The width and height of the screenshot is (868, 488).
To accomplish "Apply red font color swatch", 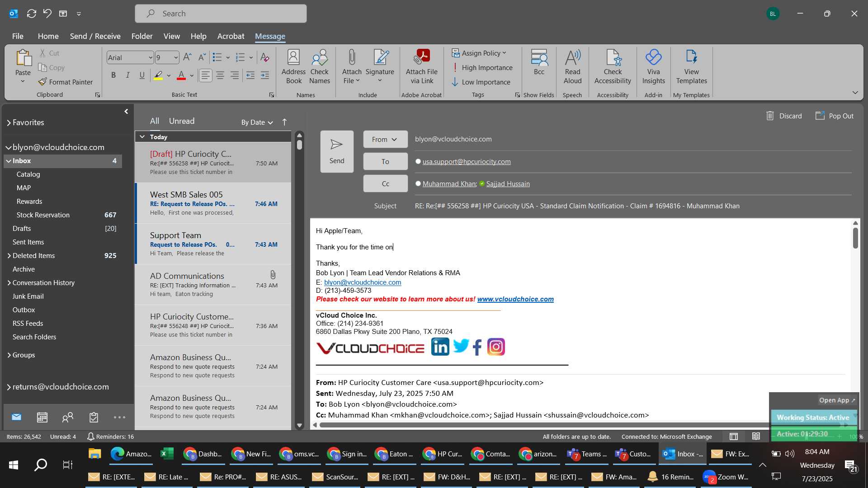I will click(x=181, y=75).
